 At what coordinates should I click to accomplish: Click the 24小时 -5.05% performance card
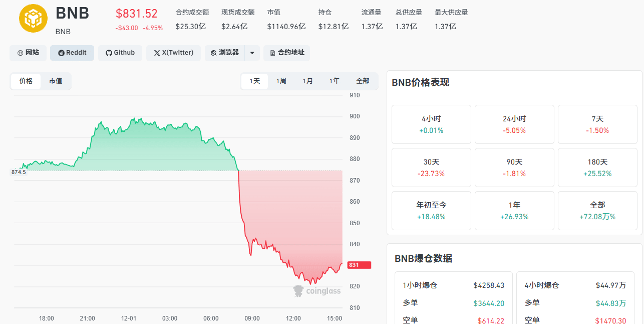pos(514,124)
